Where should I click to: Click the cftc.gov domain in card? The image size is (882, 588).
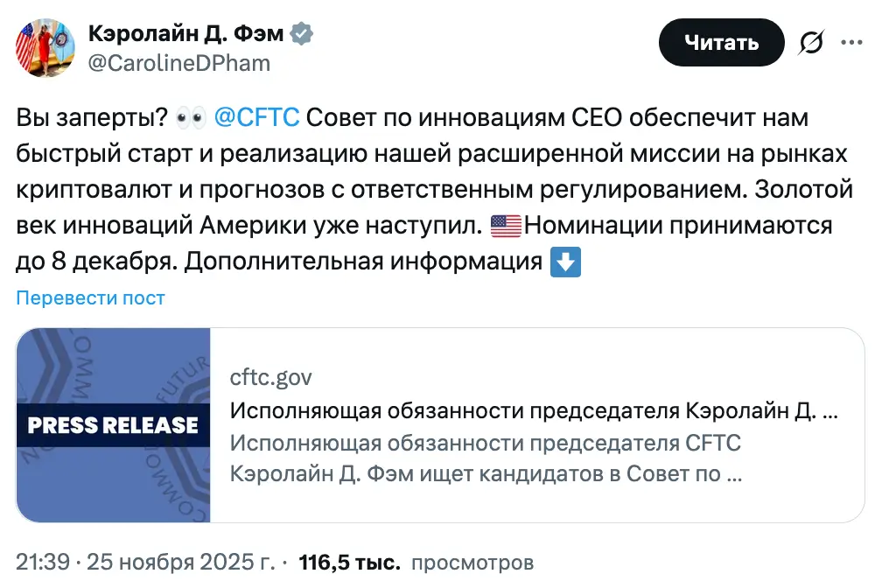point(270,377)
